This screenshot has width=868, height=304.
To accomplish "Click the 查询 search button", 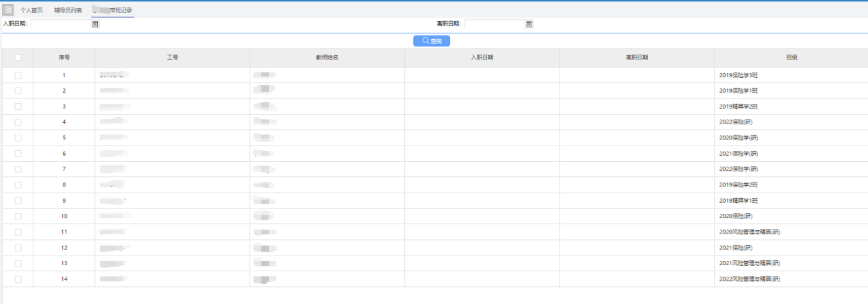I will tap(431, 41).
